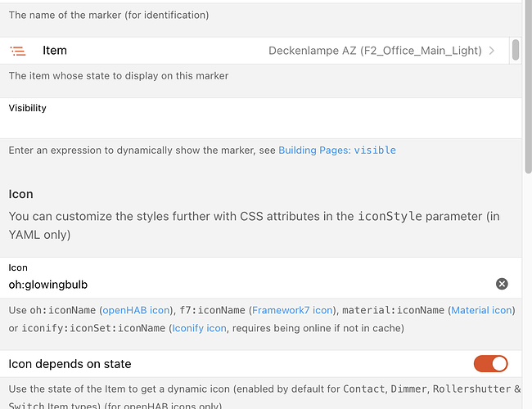
Task: Toggle off Icon depends on state
Action: [x=490, y=363]
